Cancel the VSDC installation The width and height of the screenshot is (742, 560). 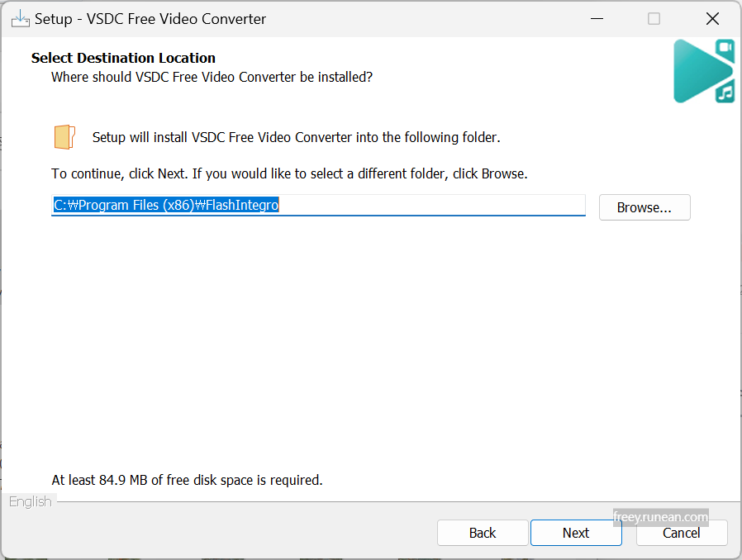(681, 533)
